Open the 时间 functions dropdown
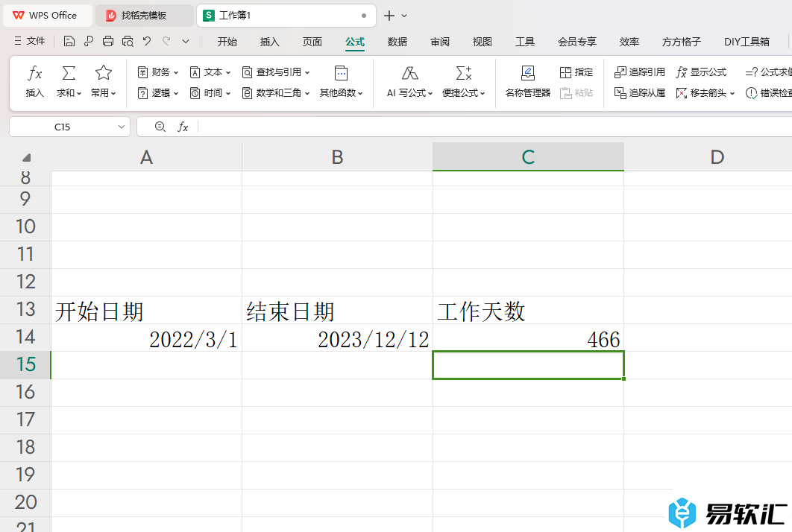792x532 pixels. click(x=210, y=93)
